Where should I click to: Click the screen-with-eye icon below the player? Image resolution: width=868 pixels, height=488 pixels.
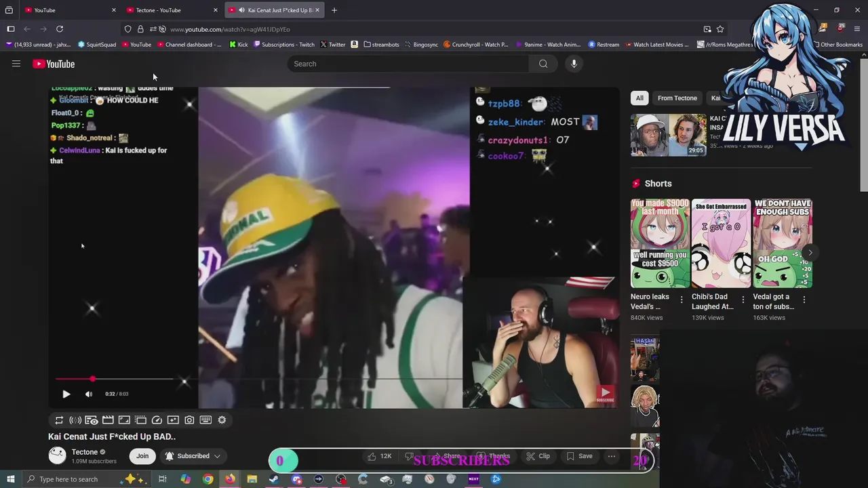click(92, 420)
